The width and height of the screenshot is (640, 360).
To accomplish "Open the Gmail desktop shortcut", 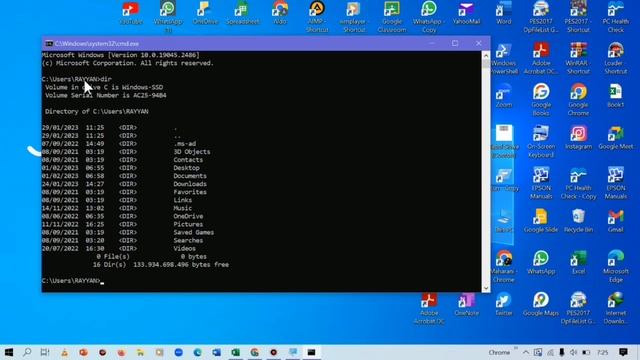I will (x=616, y=221).
